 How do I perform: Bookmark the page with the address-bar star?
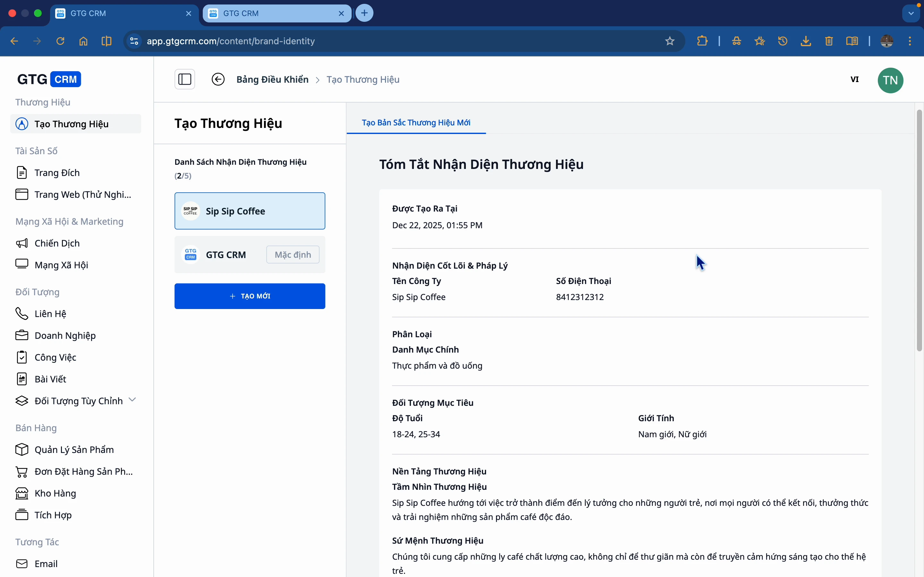(x=670, y=41)
